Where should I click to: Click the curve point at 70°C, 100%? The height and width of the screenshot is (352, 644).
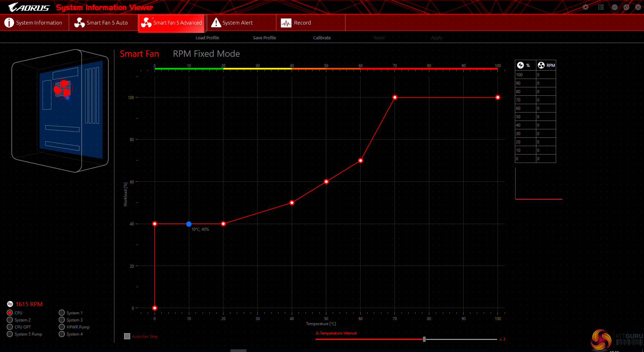[x=395, y=97]
